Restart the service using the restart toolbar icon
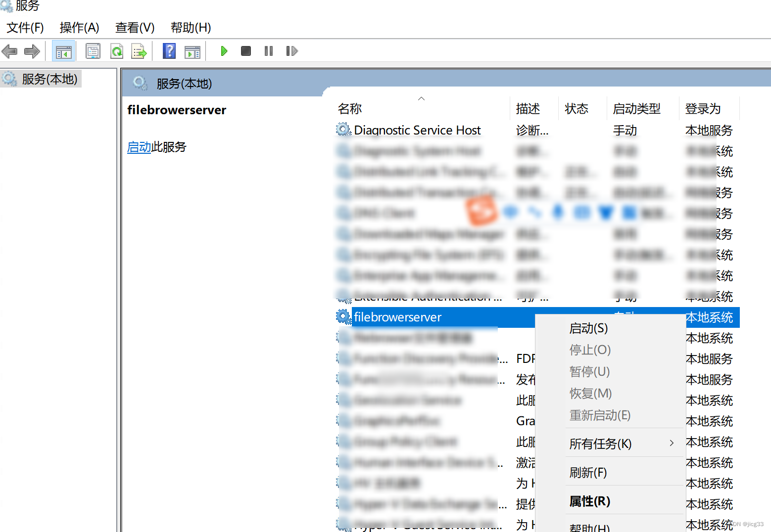Screen dimensions: 771x532 [x=291, y=51]
